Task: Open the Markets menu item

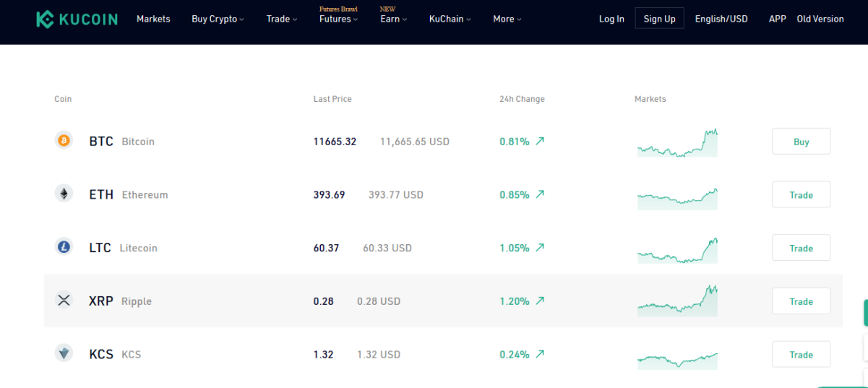Action: [x=153, y=19]
